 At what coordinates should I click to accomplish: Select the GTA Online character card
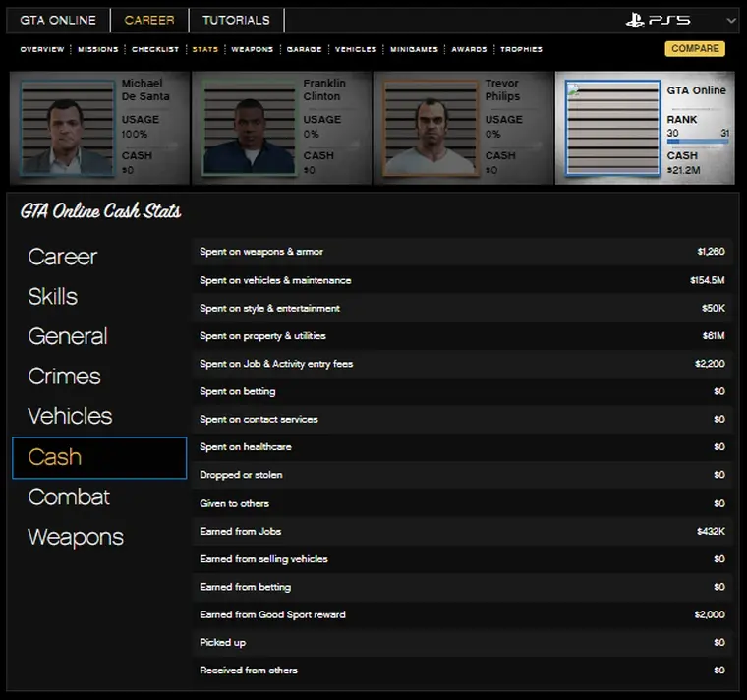[645, 128]
